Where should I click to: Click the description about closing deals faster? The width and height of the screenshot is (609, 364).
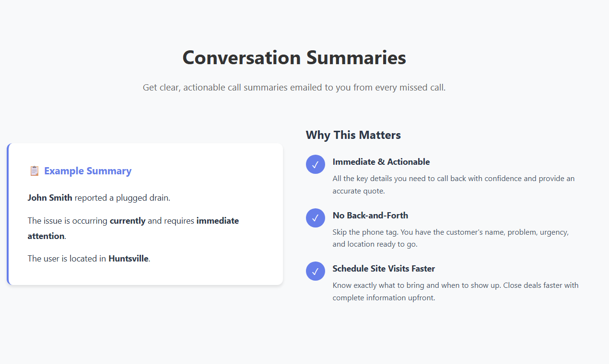click(456, 291)
